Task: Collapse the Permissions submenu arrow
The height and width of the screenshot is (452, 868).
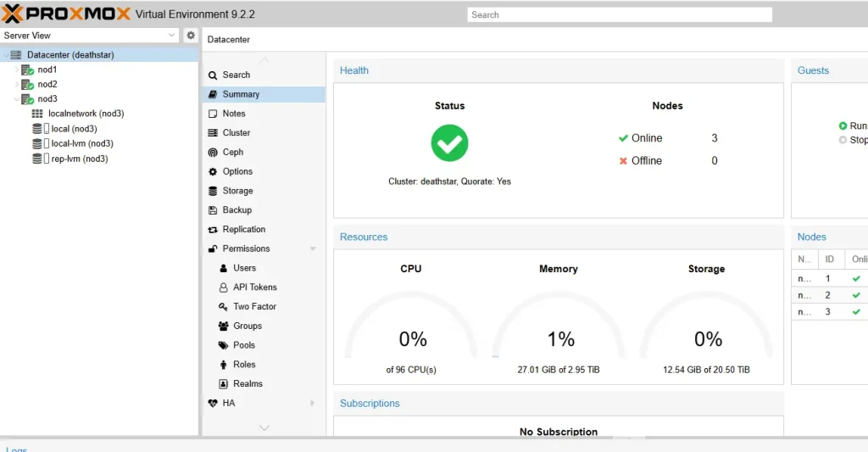Action: (x=313, y=248)
